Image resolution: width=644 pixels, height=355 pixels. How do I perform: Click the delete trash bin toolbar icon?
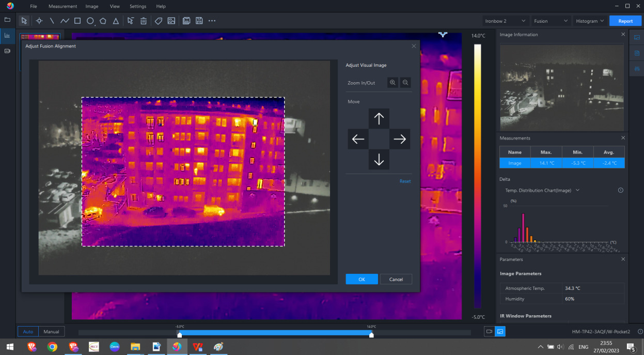(x=144, y=21)
